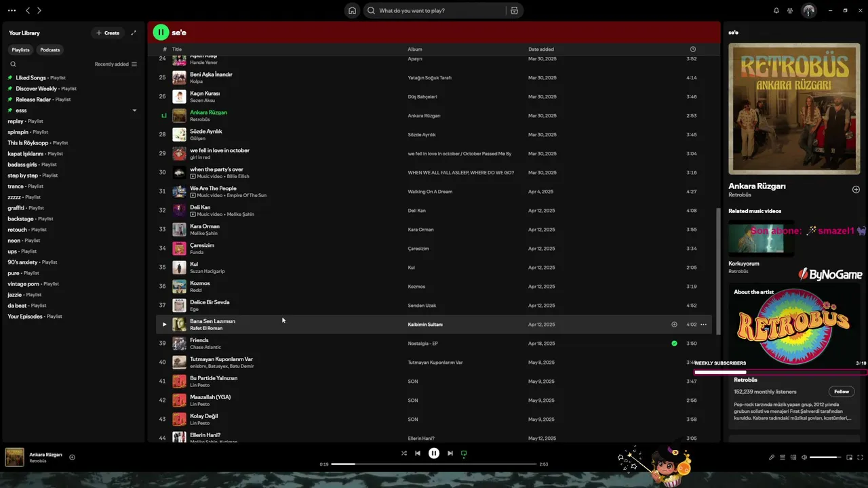The height and width of the screenshot is (488, 868).
Task: Sort tracks by Title column
Action: pos(177,49)
